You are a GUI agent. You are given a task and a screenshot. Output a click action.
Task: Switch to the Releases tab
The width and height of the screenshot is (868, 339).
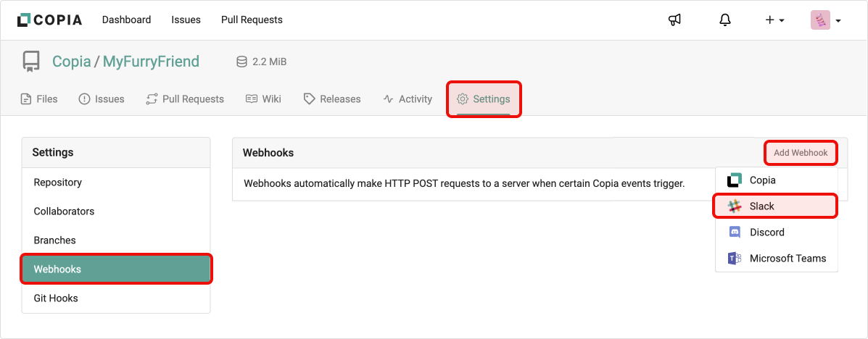point(332,99)
